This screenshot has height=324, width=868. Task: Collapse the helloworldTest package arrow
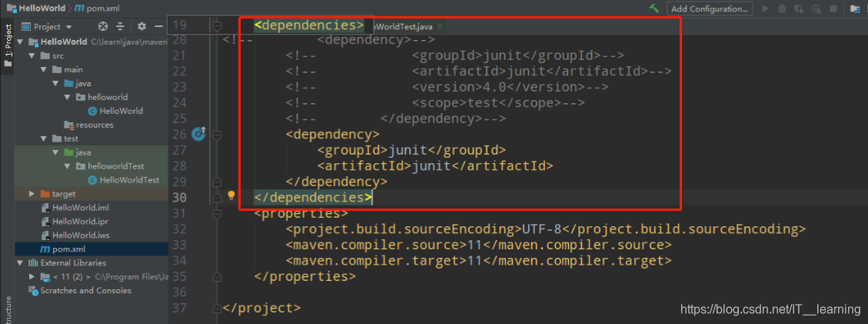click(67, 167)
